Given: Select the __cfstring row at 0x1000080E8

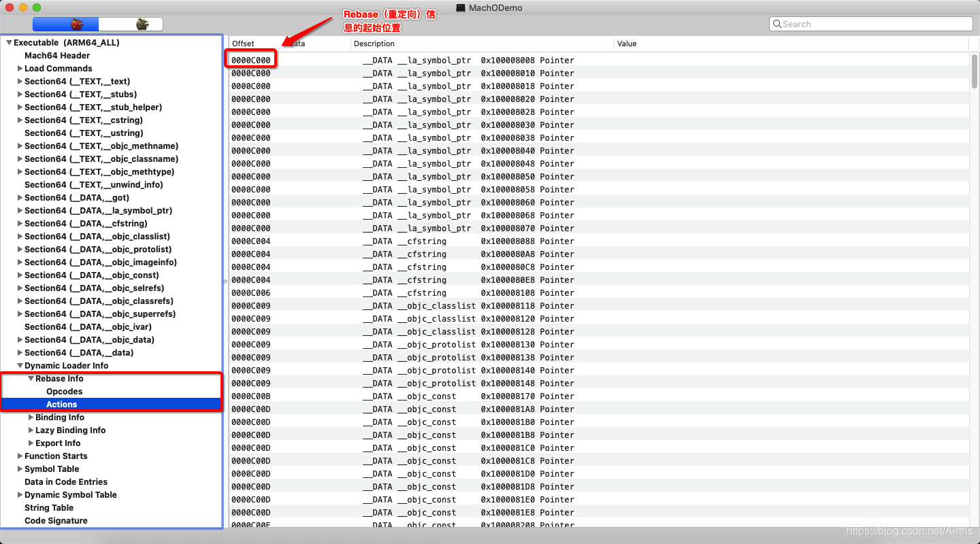Looking at the screenshot, I should (x=599, y=280).
